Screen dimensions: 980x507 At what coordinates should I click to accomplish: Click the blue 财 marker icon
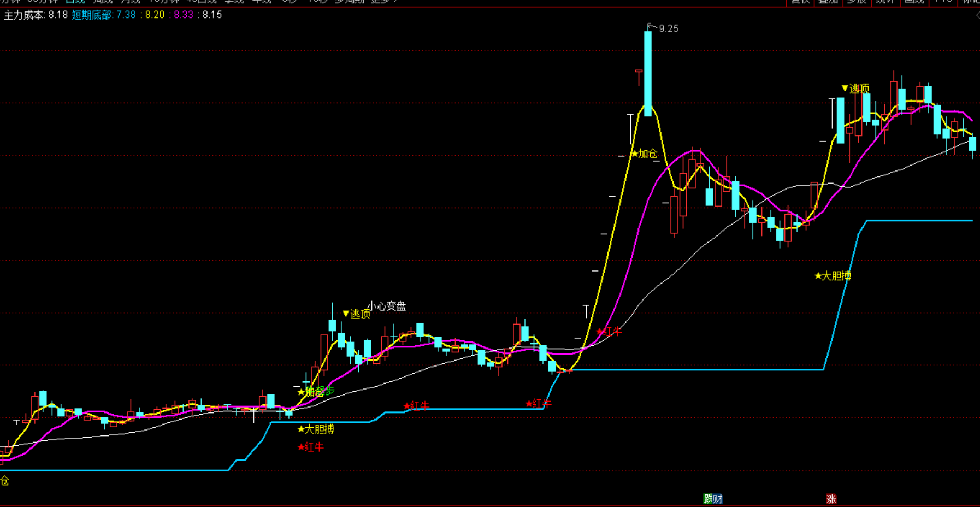[x=718, y=499]
